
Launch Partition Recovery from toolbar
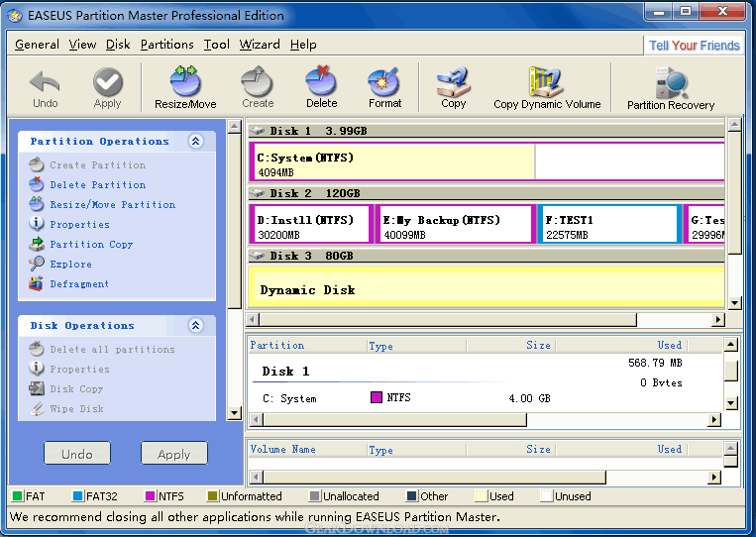[671, 82]
